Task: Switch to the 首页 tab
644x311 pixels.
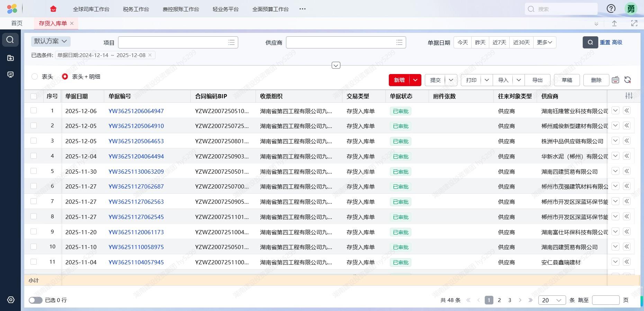Action: (17, 23)
